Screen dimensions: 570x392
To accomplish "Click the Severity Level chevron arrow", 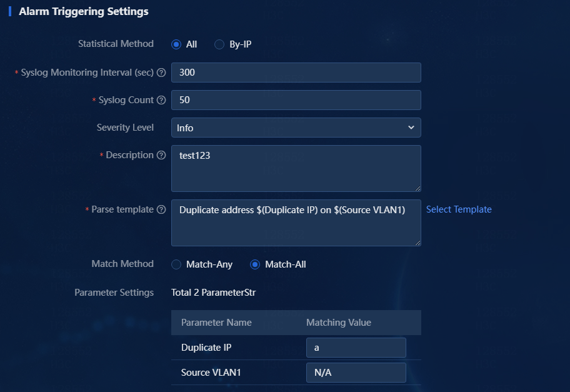I will pos(411,128).
